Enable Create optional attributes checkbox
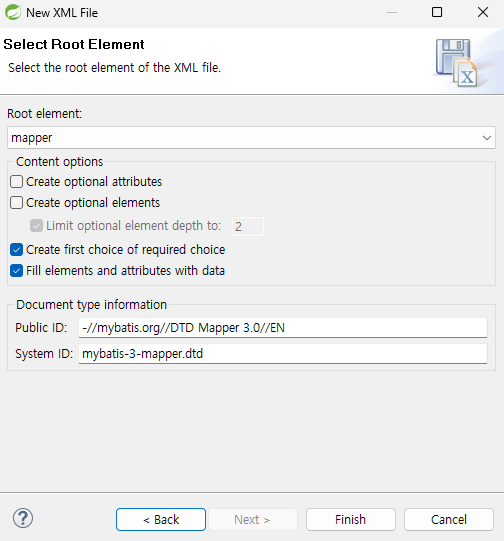504x541 pixels. click(x=17, y=181)
